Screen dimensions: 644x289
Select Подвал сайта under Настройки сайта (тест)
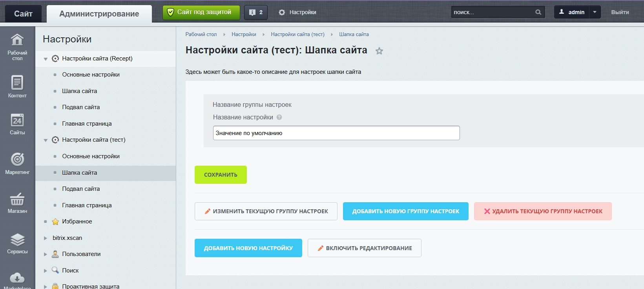[x=81, y=189]
